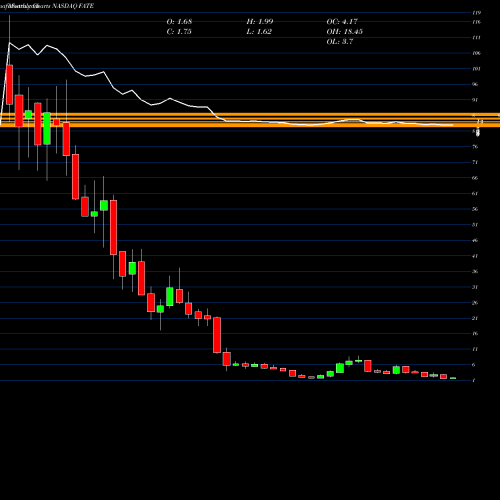
Task: Click the '91' price axis label
Action: click(x=475, y=100)
